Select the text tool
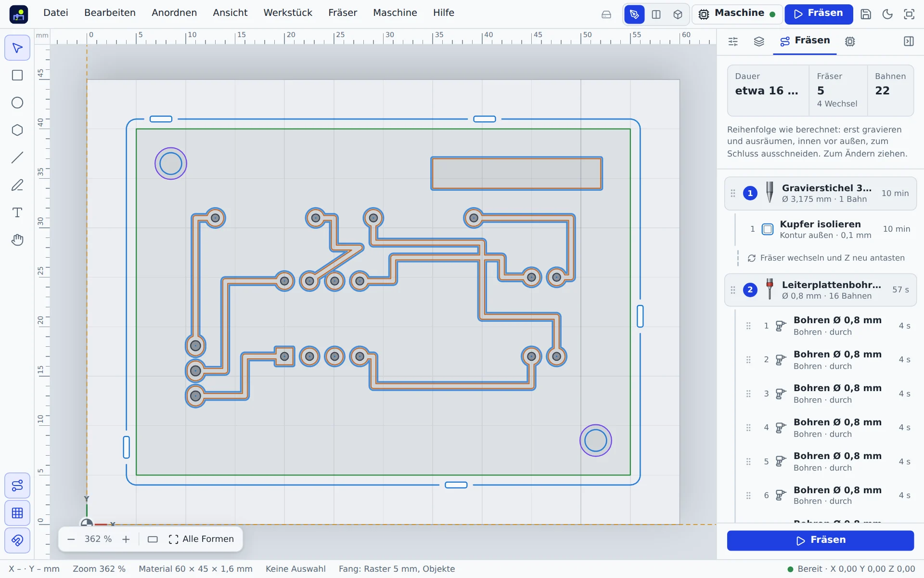 (x=17, y=212)
